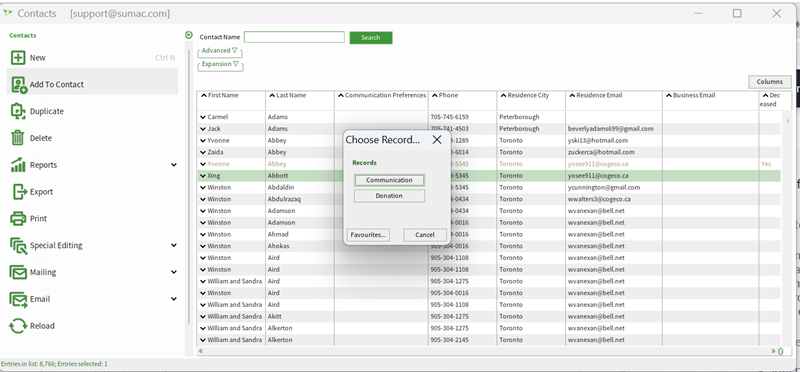800x372 pixels.
Task: Click the Export arrow icon
Action: click(19, 192)
